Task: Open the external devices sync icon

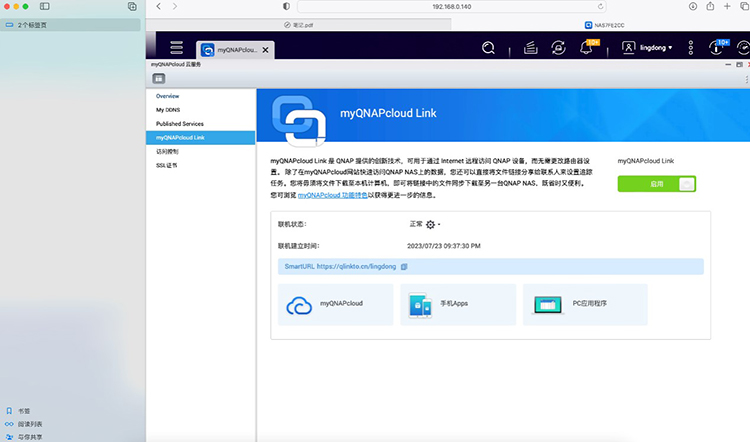Action: 558,47
